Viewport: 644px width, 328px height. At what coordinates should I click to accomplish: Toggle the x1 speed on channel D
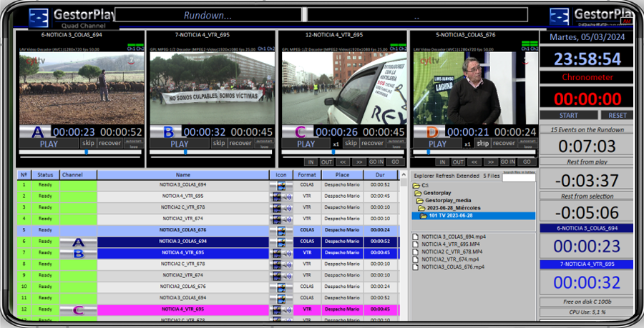[x=467, y=144]
